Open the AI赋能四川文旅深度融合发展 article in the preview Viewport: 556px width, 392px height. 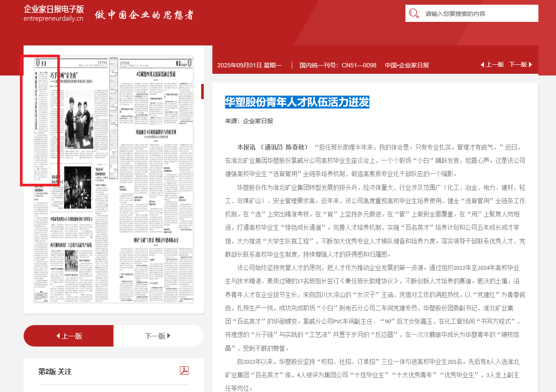pos(156,74)
